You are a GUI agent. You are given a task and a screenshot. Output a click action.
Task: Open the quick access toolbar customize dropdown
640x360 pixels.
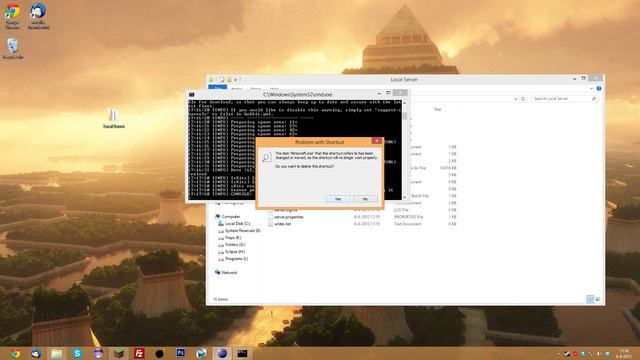[x=236, y=80]
